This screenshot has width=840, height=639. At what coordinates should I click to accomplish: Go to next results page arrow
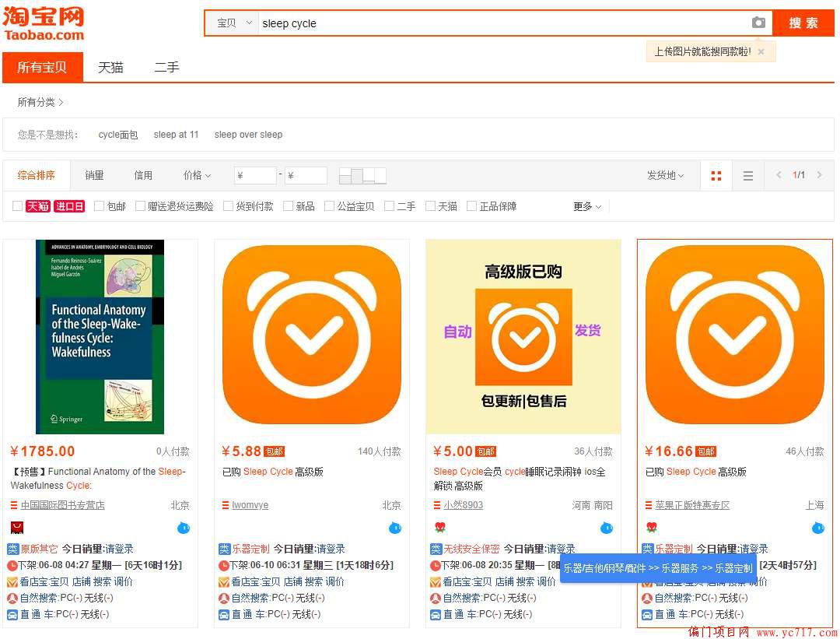coord(819,175)
